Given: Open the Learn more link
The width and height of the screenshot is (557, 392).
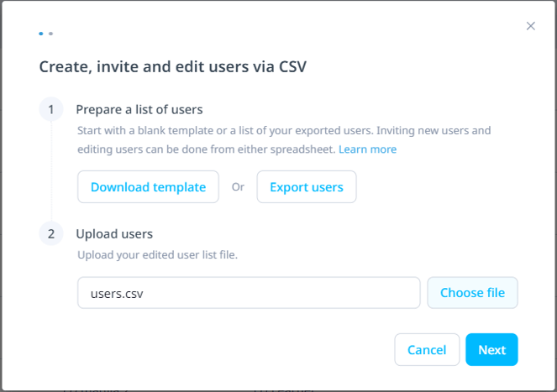Looking at the screenshot, I should (367, 149).
